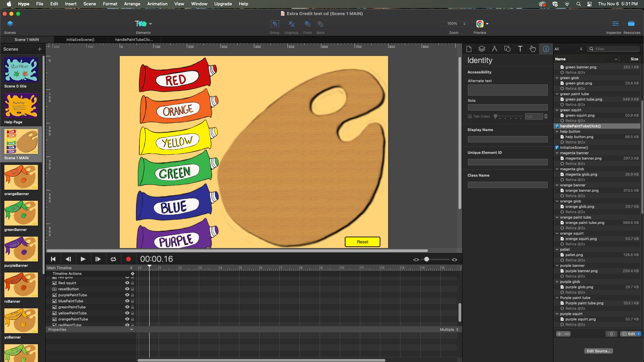Click the Group toolbar icon
The image size is (644, 362).
click(274, 24)
